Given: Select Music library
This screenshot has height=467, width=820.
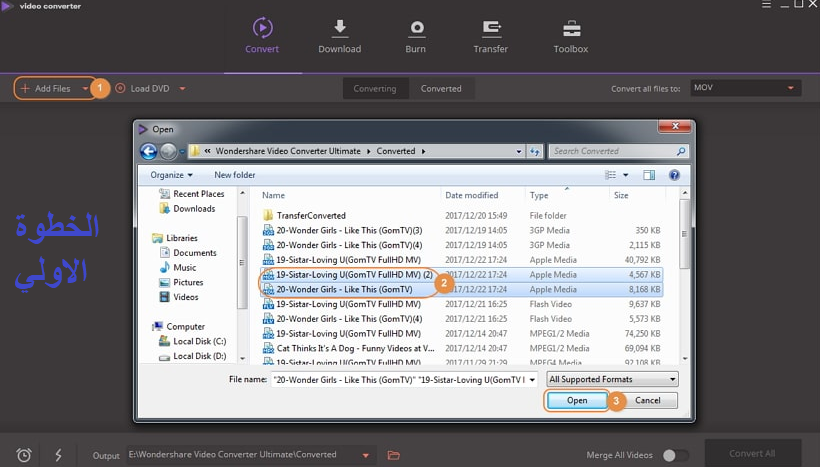Looking at the screenshot, I should (178, 267).
